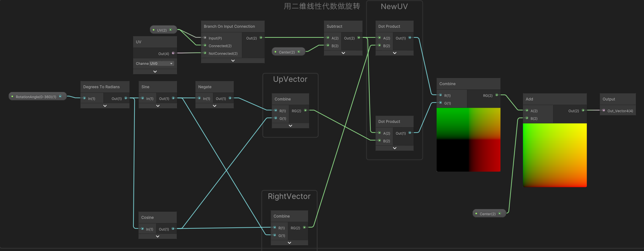This screenshot has width=644, height=251.
Task: Click the Add node gradient preview
Action: tap(555, 155)
